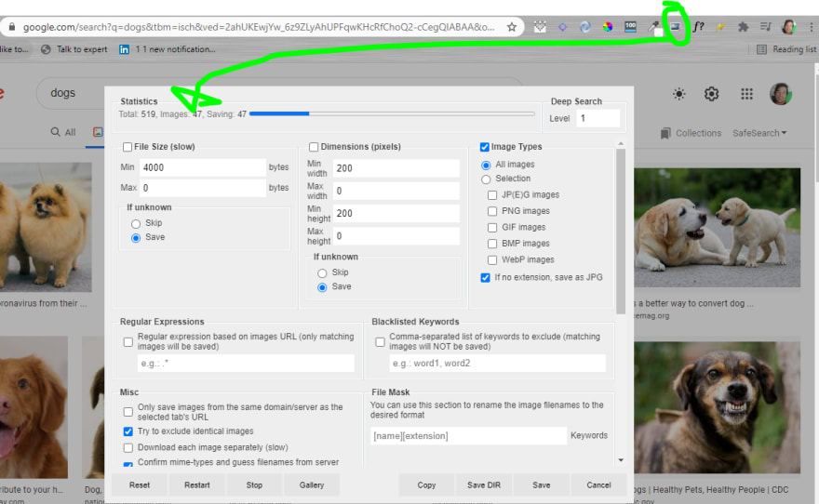Click the Google account avatar on page
This screenshot has width=819, height=504.
click(x=780, y=94)
